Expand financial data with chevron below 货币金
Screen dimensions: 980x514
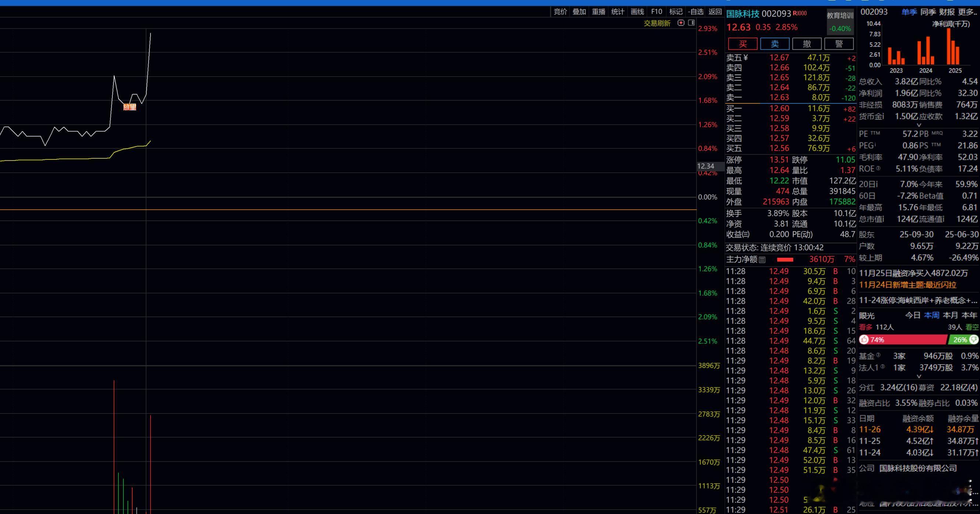coord(919,125)
